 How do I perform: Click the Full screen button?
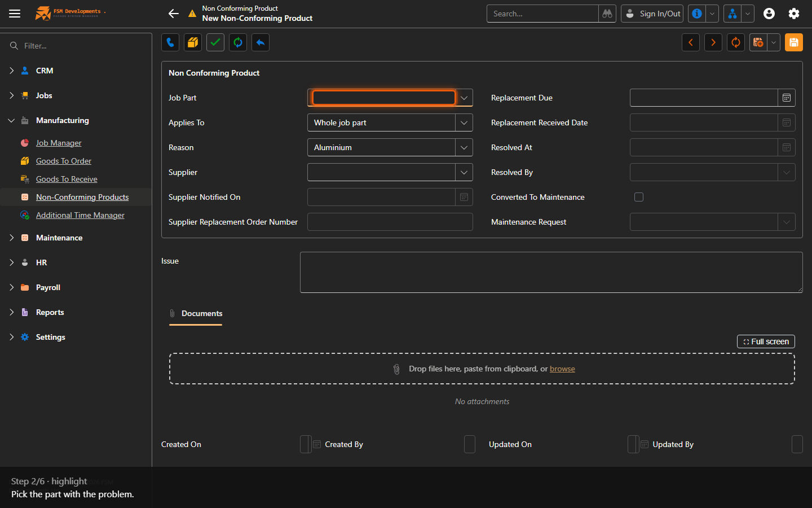click(766, 341)
